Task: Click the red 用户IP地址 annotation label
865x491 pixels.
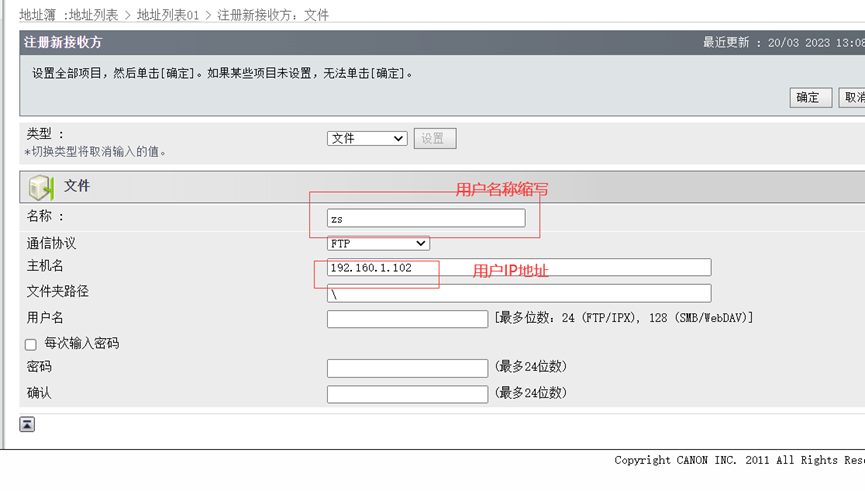Action: [510, 271]
